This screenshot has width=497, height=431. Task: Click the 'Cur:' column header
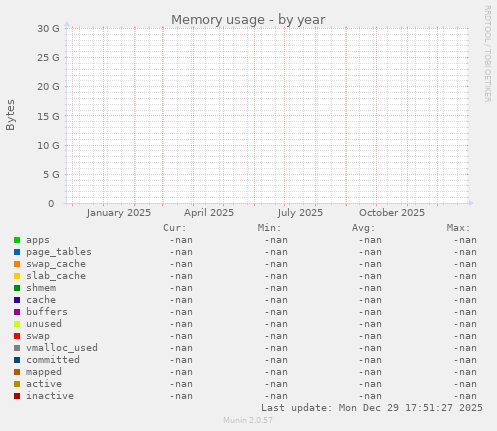pyautogui.click(x=175, y=228)
